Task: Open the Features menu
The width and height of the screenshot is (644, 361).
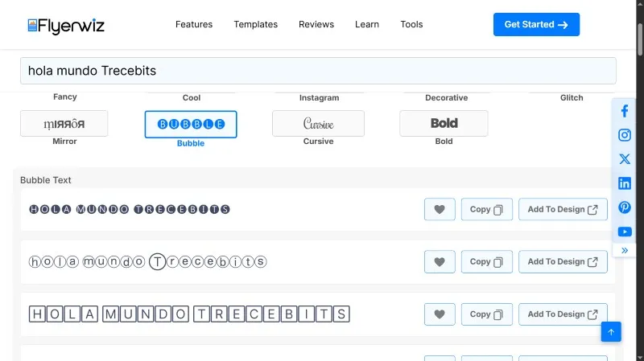Action: (x=194, y=24)
